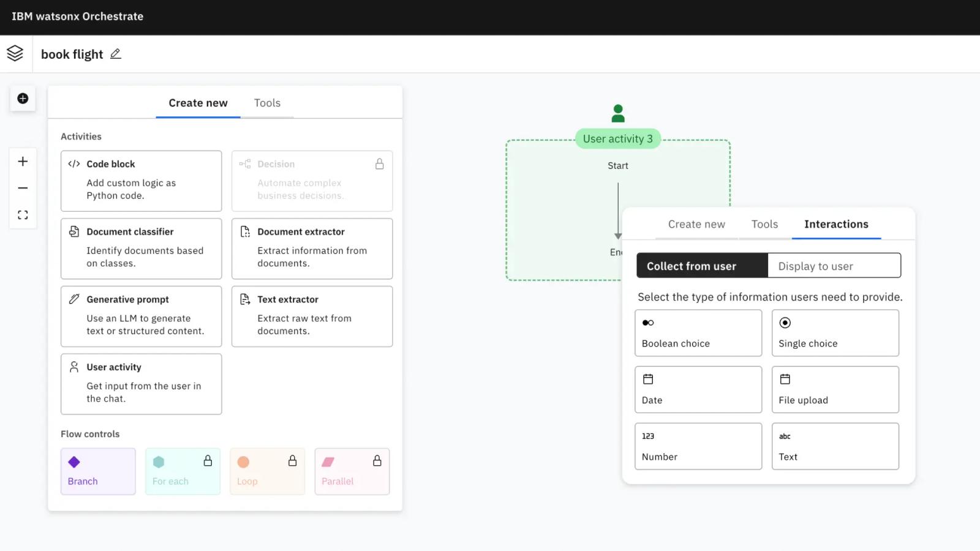Click the locked Decision card
This screenshot has width=980, height=551.
pos(312,181)
